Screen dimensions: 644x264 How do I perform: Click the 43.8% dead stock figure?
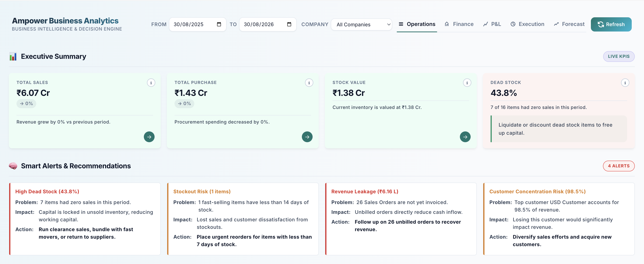click(x=504, y=93)
